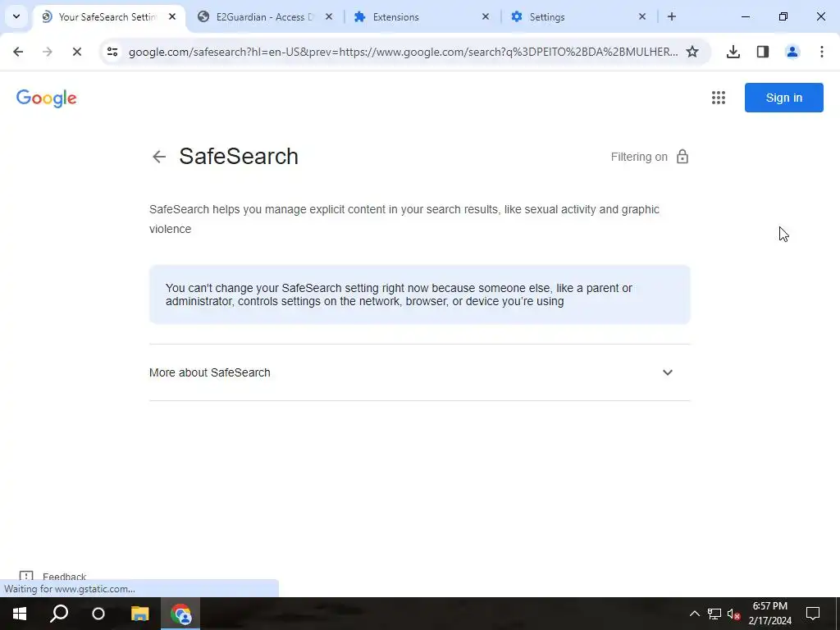Click the SafeSearch page heading
The width and height of the screenshot is (840, 630).
pos(239,157)
